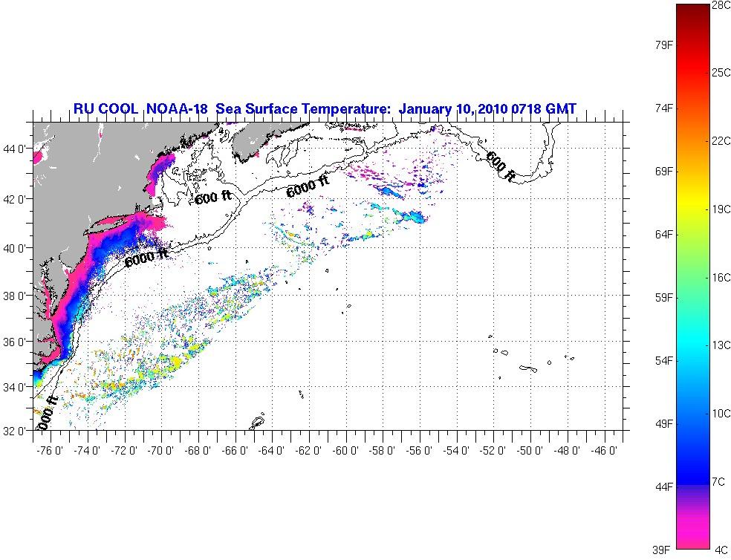Pick the '-60 0'' longitude label
This screenshot has height=560, width=731.
pos(345,451)
